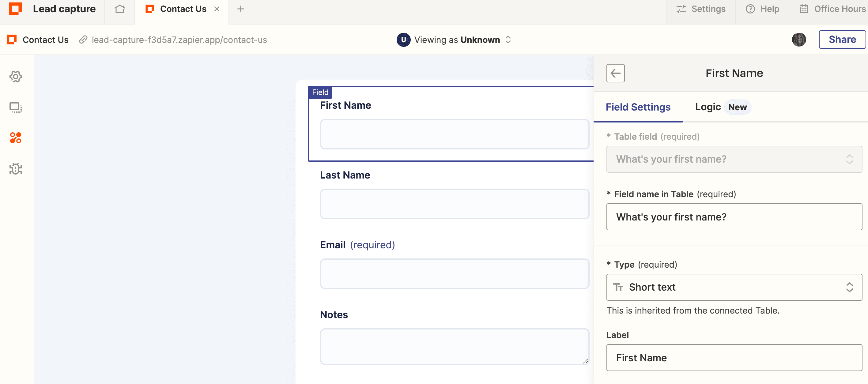This screenshot has height=384, width=868.
Task: Click the Label input containing First Name
Action: 734,358
